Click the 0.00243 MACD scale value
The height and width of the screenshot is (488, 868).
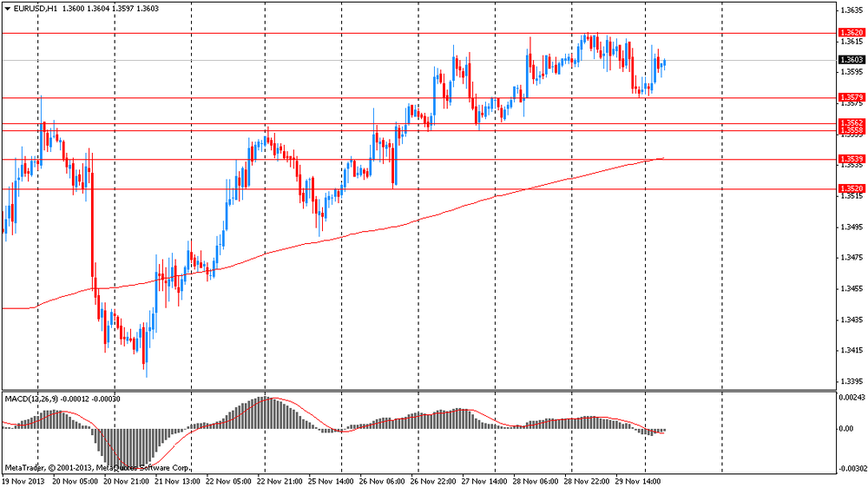point(852,398)
